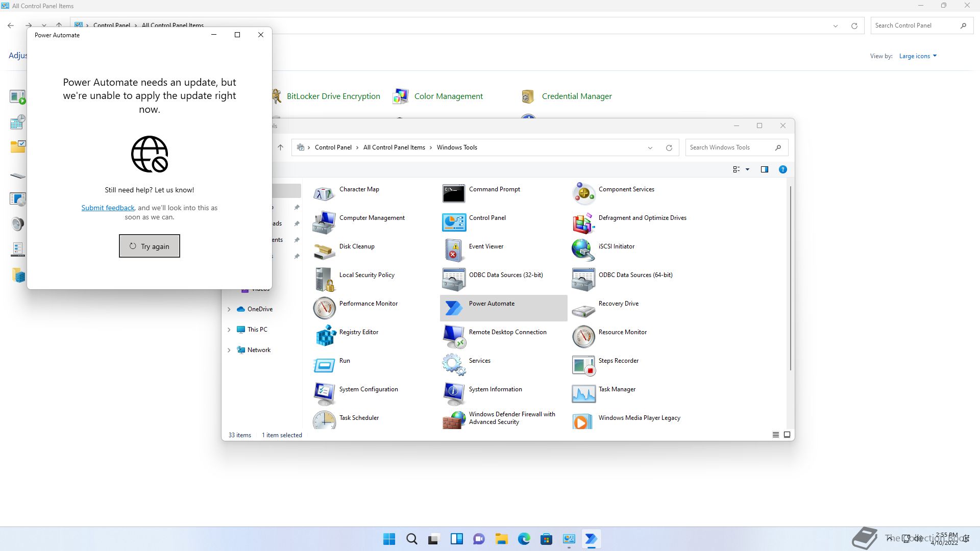
Task: Open Services icon
Action: tap(454, 365)
